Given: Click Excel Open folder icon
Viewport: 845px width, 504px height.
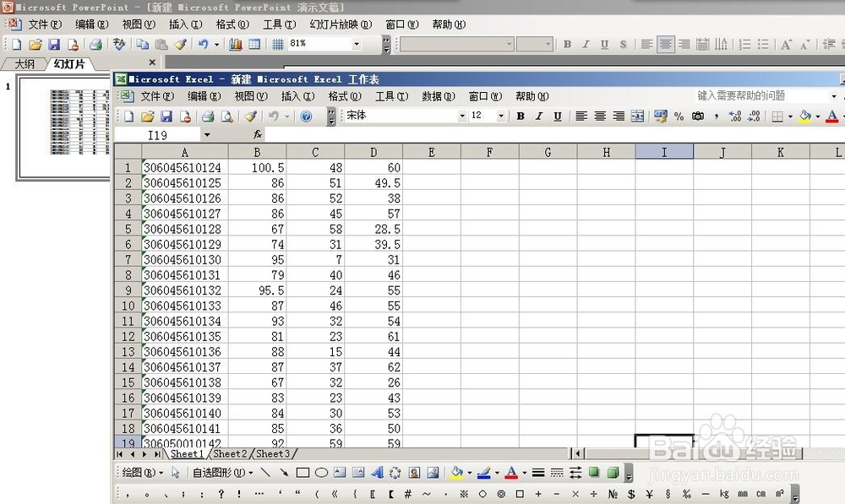Looking at the screenshot, I should pyautogui.click(x=148, y=116).
